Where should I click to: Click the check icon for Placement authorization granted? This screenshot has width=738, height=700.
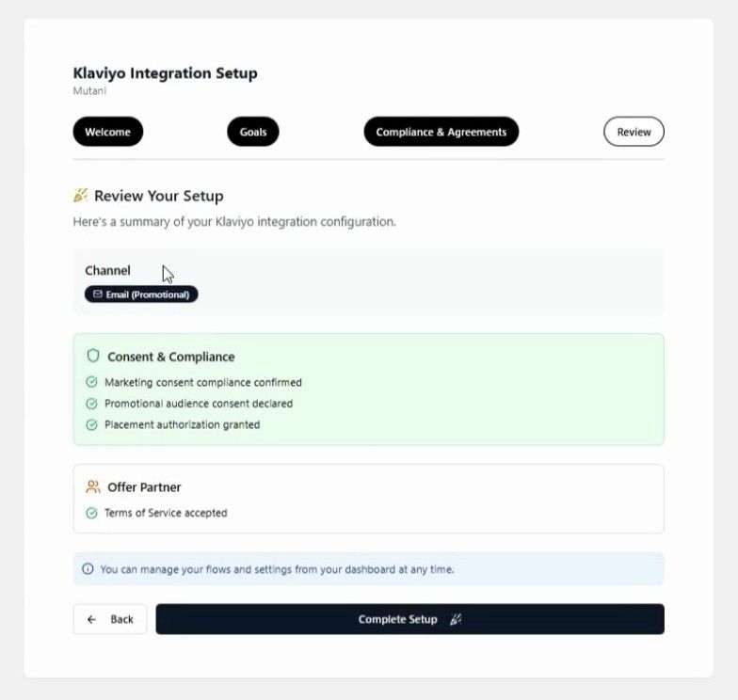pyautogui.click(x=91, y=424)
